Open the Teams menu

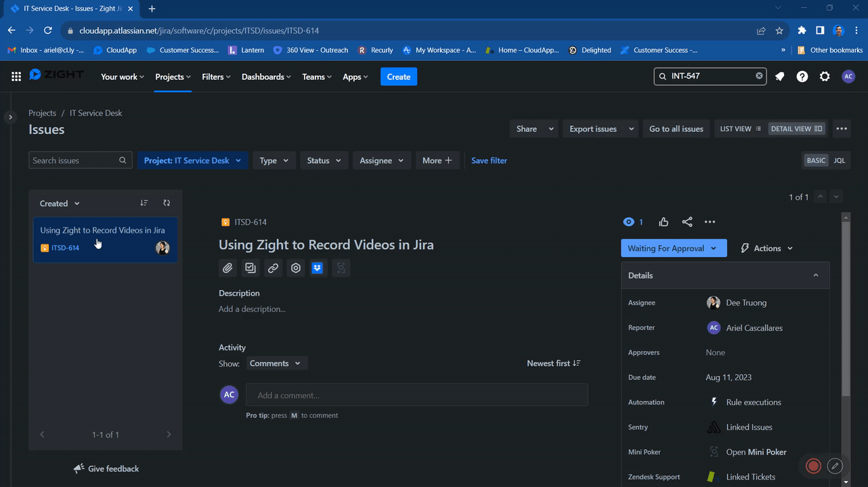[x=317, y=76]
